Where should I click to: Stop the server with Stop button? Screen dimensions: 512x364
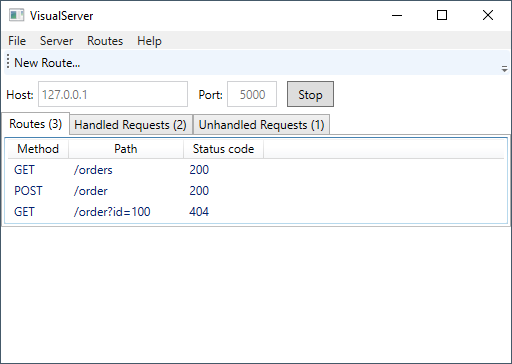[x=310, y=94]
